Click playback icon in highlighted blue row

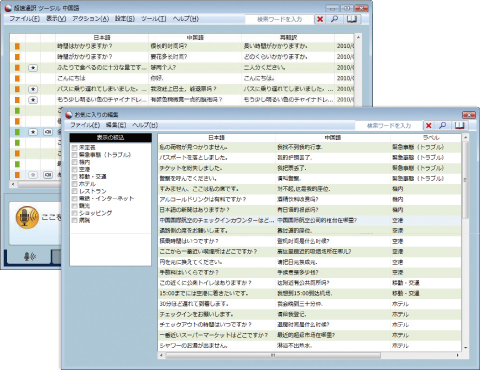coord(48,132)
